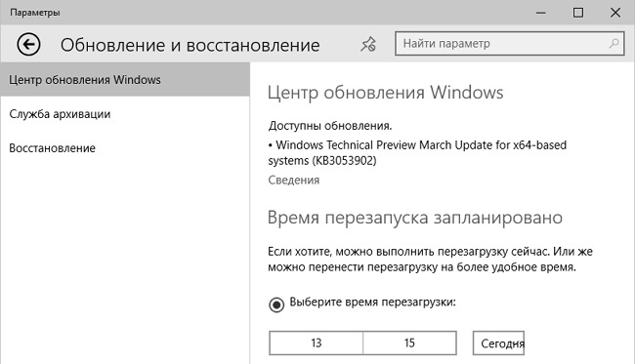Image resolution: width=635 pixels, height=364 pixels.
Task: Minimize the Параметры window
Action: 540,13
